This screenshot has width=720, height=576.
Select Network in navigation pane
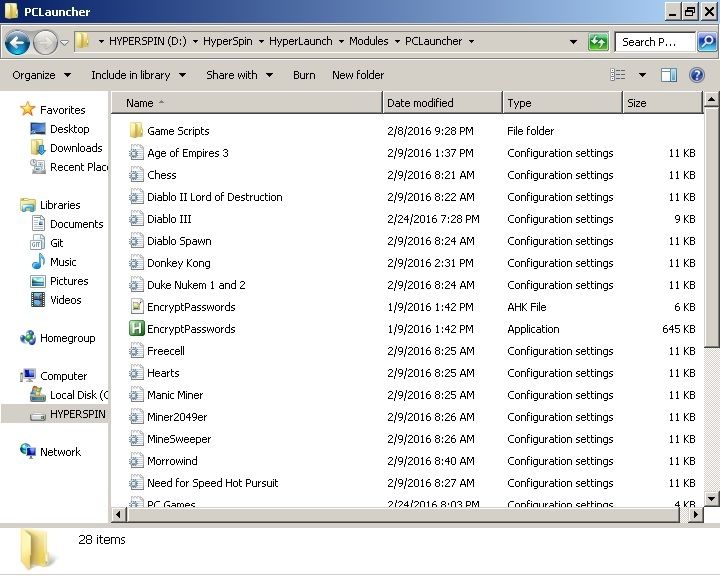pyautogui.click(x=51, y=452)
